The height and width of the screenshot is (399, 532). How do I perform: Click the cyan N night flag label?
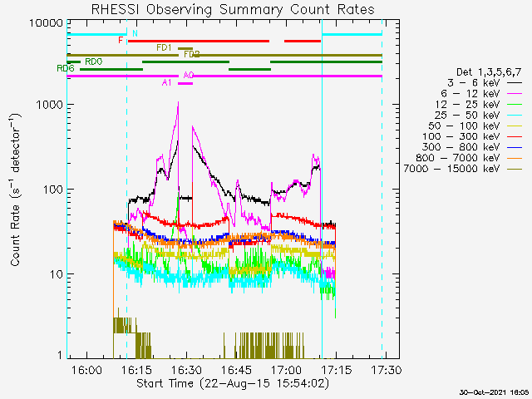click(x=135, y=33)
